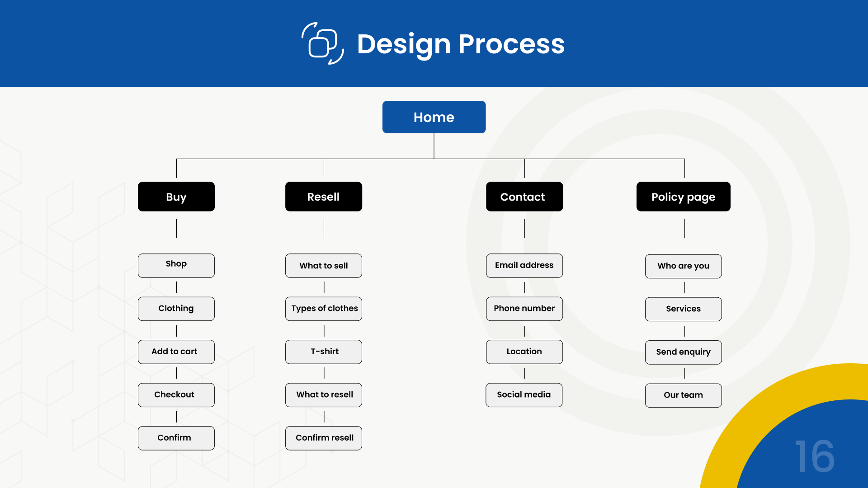Click the Phone number node
Image resolution: width=868 pixels, height=488 pixels.
pyautogui.click(x=524, y=309)
